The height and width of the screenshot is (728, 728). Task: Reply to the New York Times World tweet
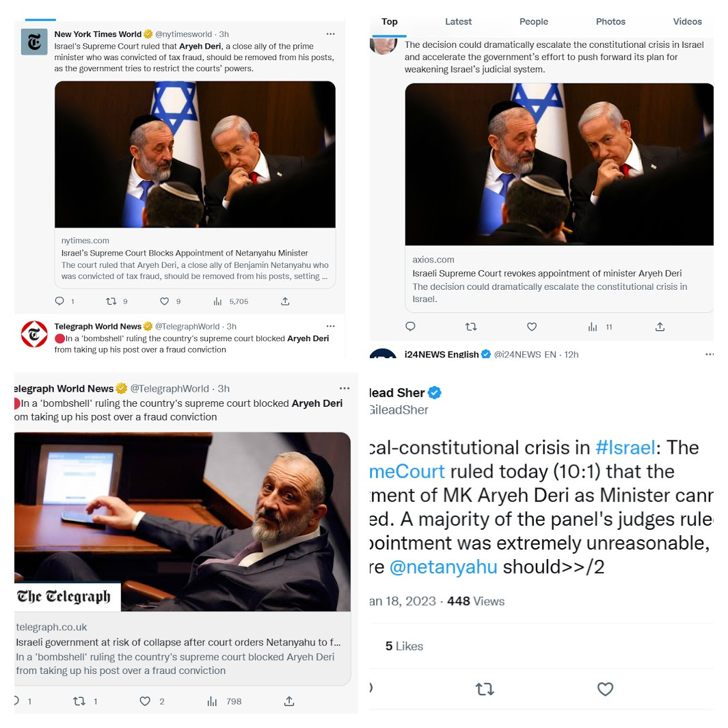coord(59,301)
